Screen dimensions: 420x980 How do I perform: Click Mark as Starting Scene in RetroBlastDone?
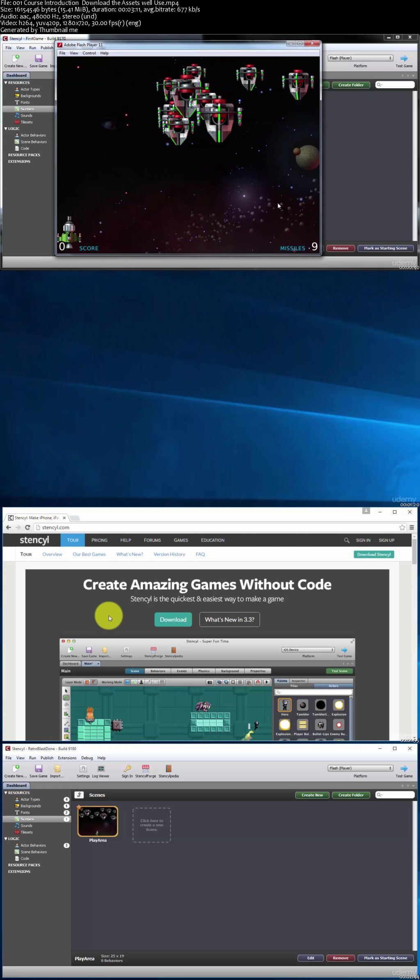pyautogui.click(x=386, y=958)
